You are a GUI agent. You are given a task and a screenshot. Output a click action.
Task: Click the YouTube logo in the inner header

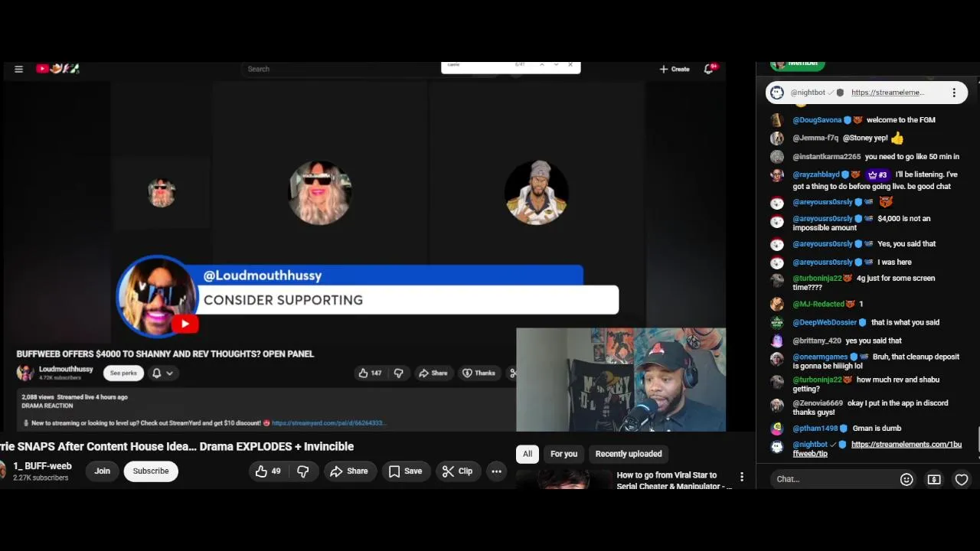pyautogui.click(x=57, y=69)
